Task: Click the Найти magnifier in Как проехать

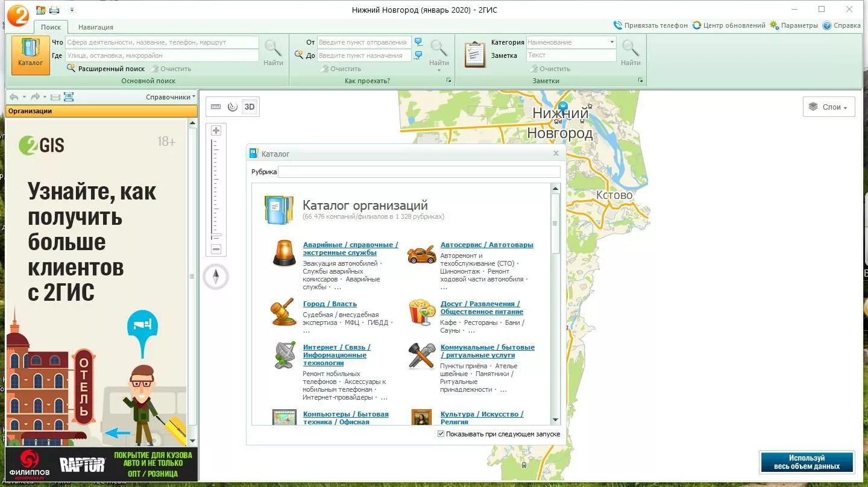Action: pos(439,52)
